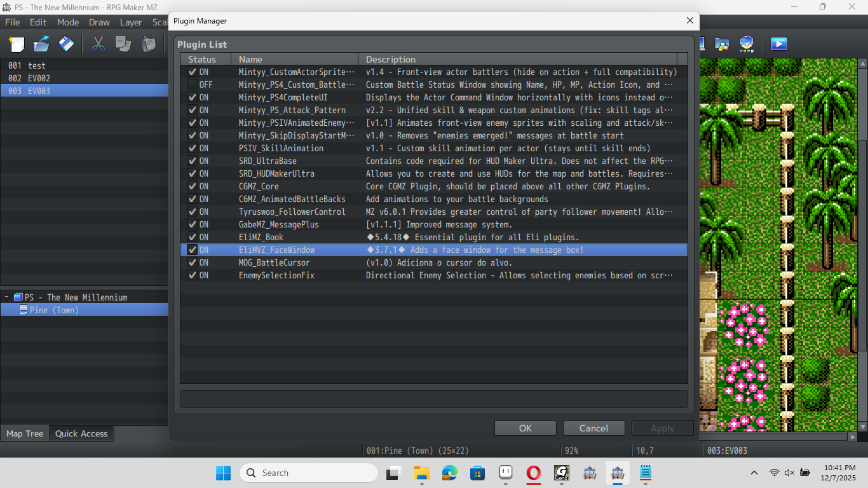
Task: Show hidden tray icons chevron
Action: (x=754, y=473)
